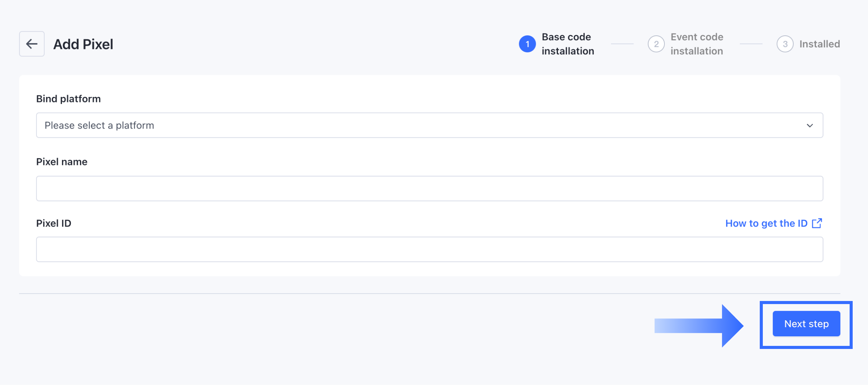Expand the platform dropdown chevron
The height and width of the screenshot is (385, 868).
[x=810, y=125]
